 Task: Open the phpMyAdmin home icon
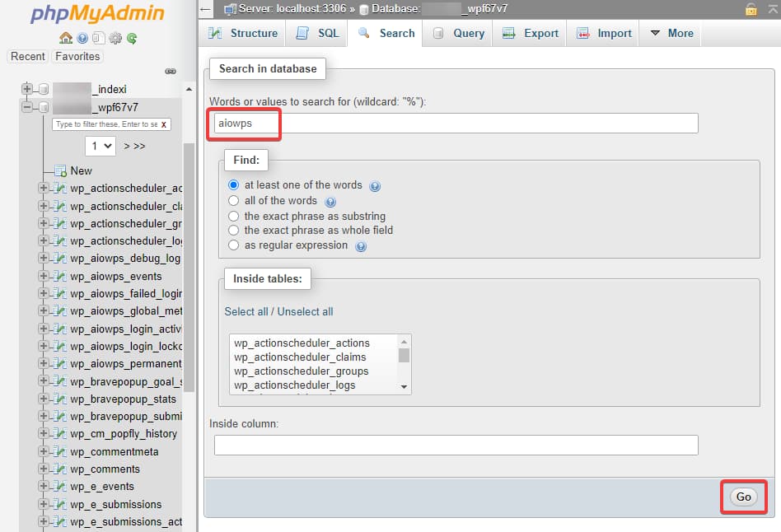tap(66, 38)
